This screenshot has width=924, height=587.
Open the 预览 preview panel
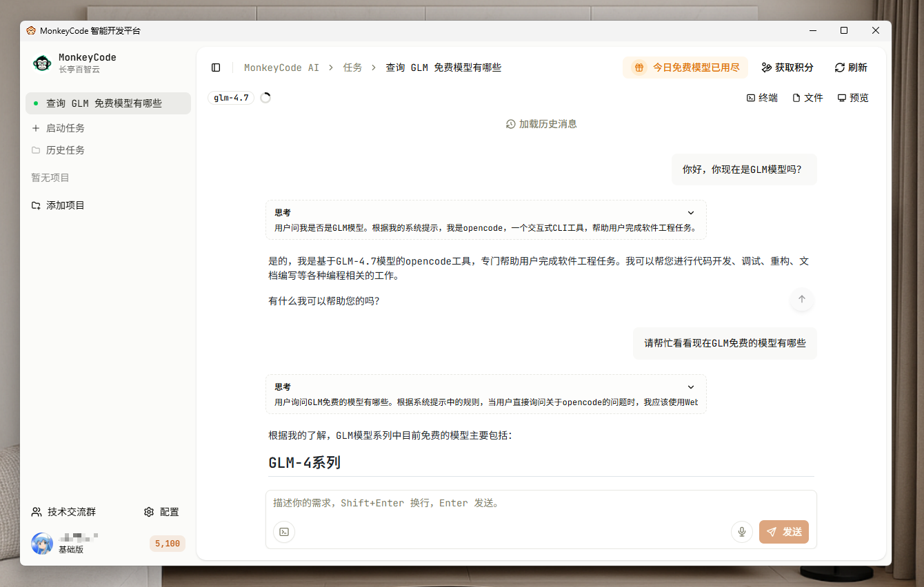point(852,97)
